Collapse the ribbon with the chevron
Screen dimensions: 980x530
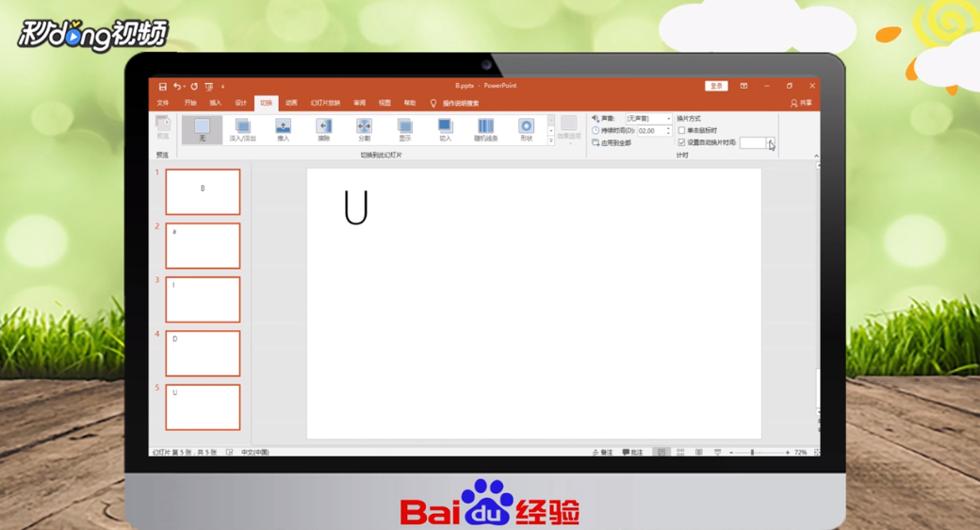[816, 156]
